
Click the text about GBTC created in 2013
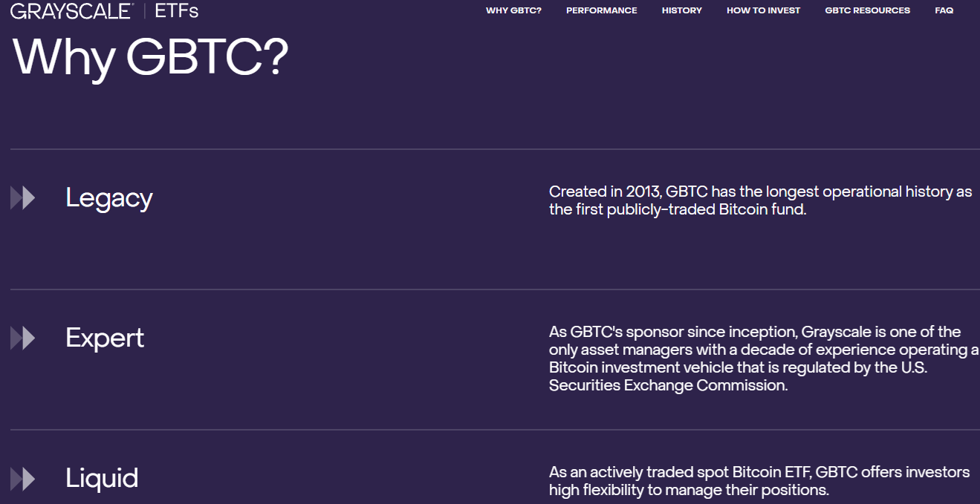[759, 200]
